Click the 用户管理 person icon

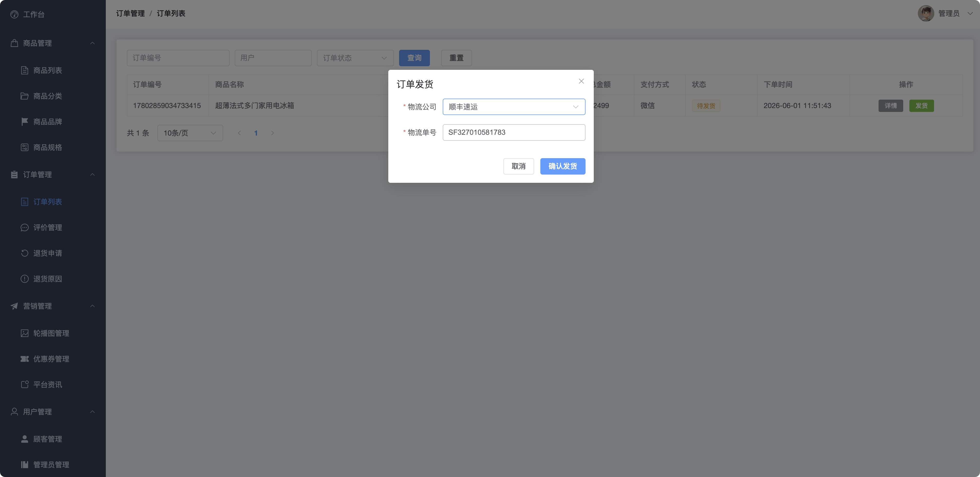tap(14, 412)
